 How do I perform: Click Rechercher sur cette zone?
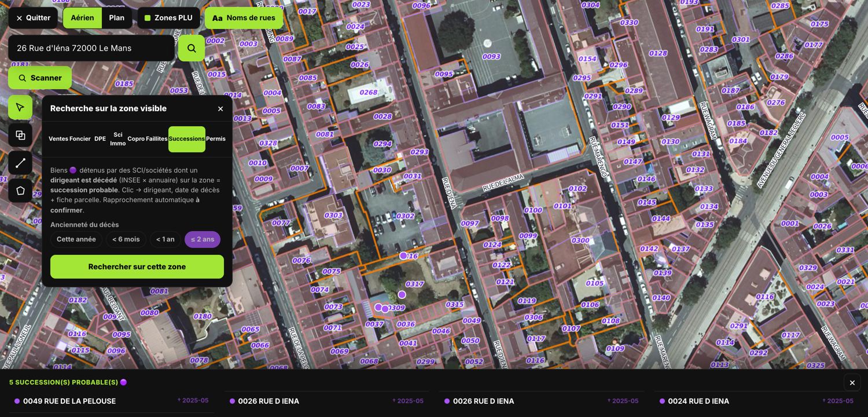pyautogui.click(x=137, y=267)
